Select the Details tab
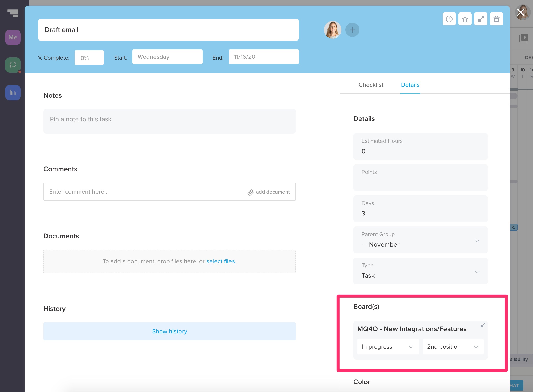 tap(410, 85)
